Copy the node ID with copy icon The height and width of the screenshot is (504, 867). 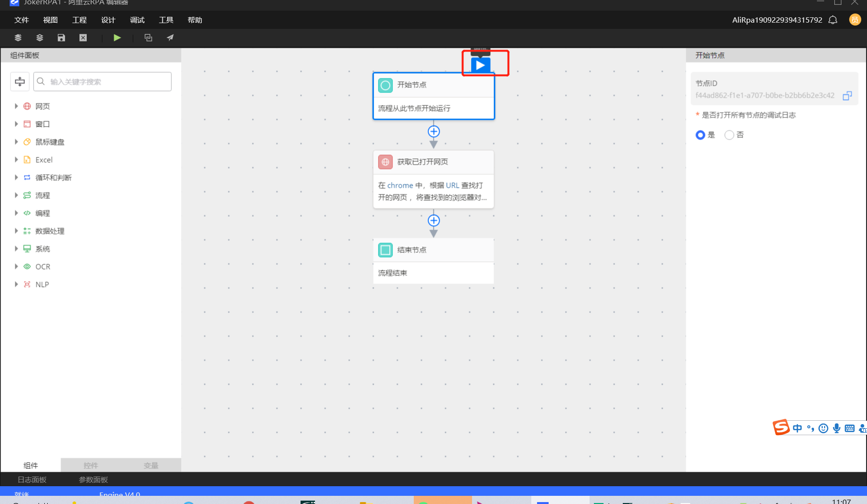tap(847, 96)
